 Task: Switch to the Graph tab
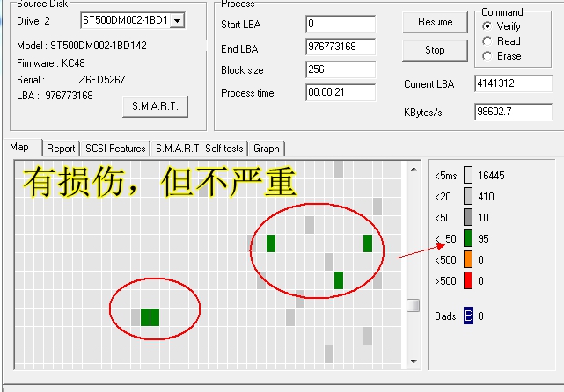(267, 149)
